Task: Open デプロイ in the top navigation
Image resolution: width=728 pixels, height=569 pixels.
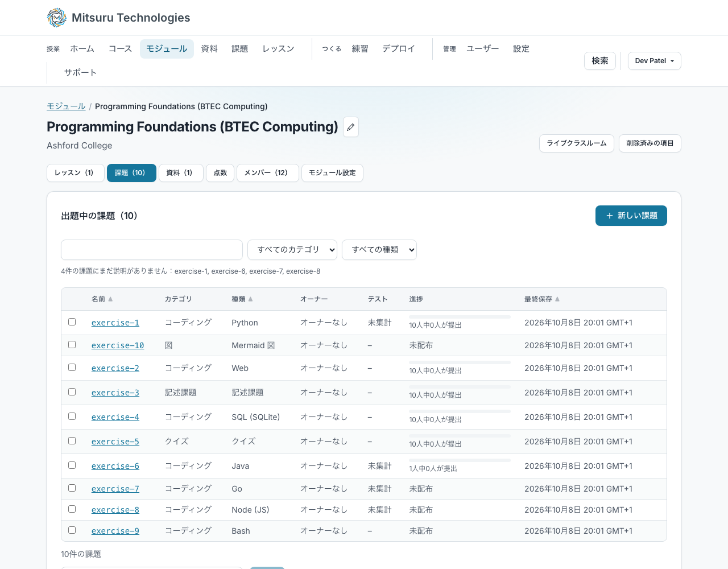Action: pos(399,49)
